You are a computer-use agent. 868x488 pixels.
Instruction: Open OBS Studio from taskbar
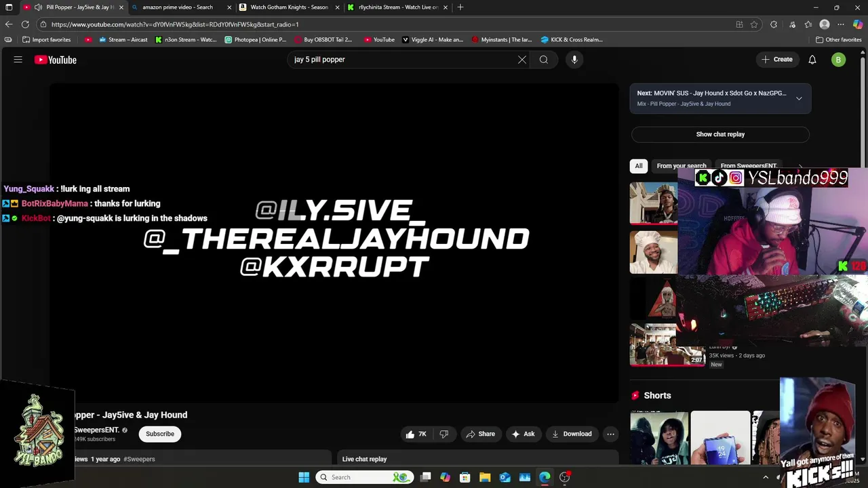565,477
